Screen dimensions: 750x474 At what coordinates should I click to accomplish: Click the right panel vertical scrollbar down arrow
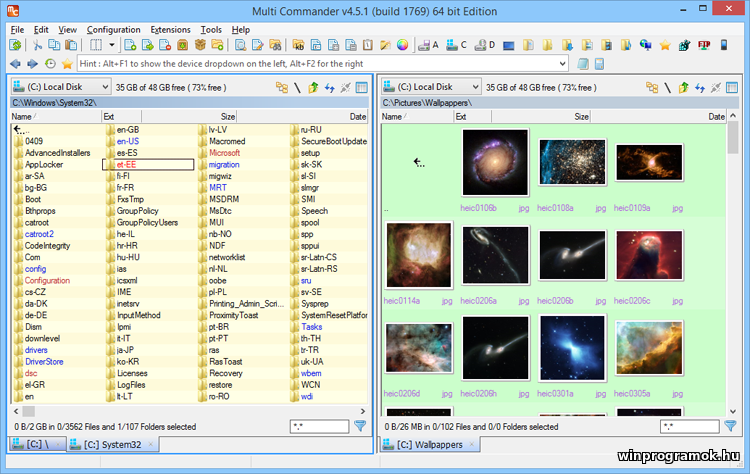[x=733, y=411]
